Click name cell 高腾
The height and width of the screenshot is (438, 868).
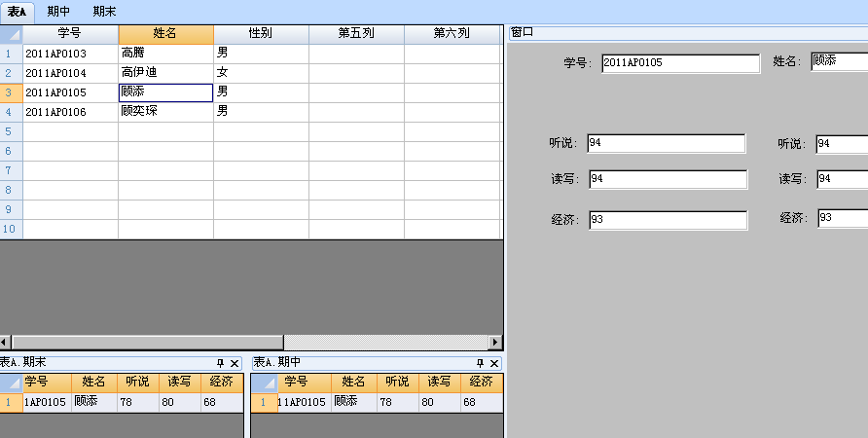click(x=165, y=55)
